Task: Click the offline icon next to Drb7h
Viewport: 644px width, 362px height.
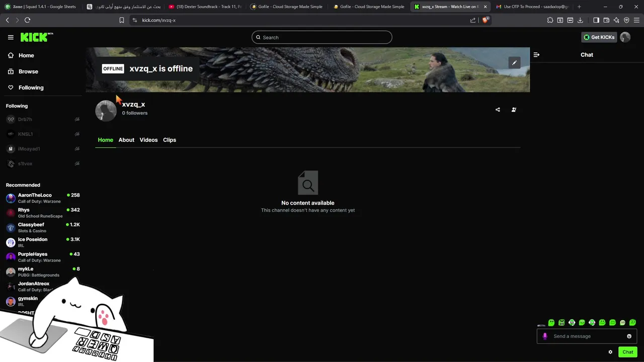Action: point(77,119)
